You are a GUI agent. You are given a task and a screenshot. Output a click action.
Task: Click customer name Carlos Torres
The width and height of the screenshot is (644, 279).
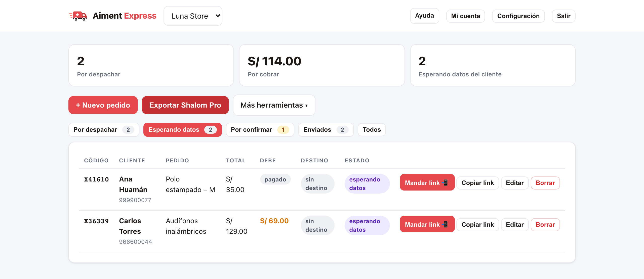click(x=130, y=226)
